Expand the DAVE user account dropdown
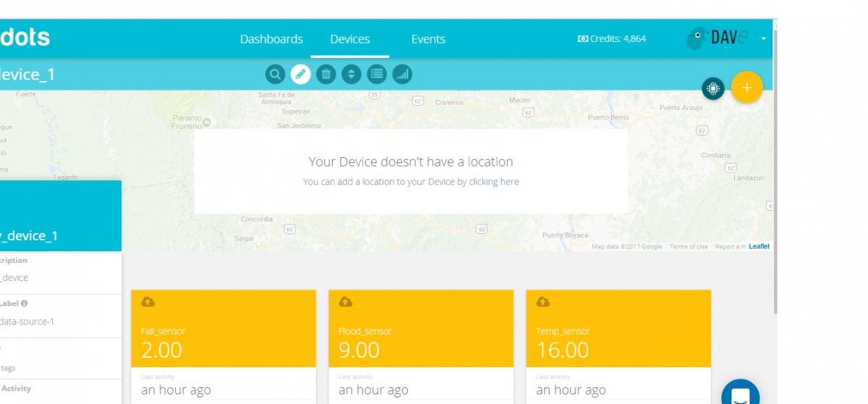 tap(764, 39)
